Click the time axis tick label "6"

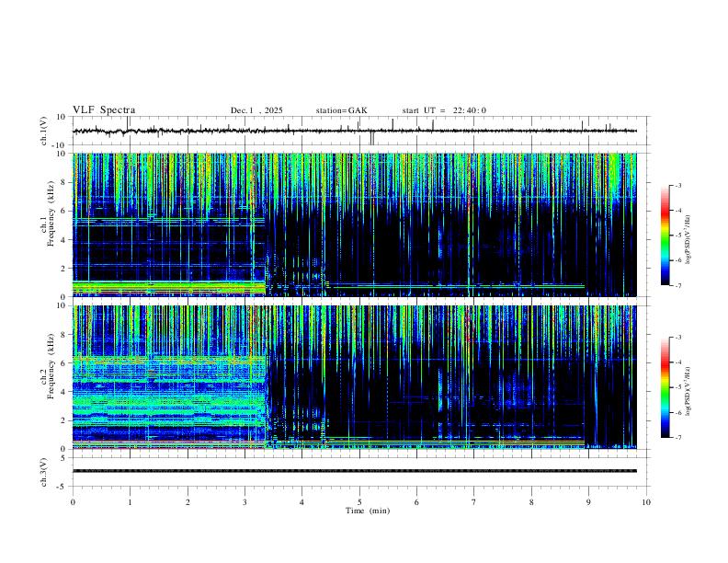[416, 502]
